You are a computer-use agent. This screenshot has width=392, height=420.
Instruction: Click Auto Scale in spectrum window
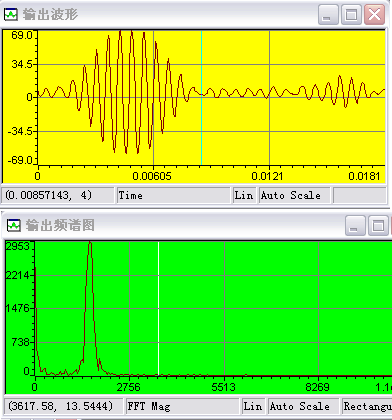[x=303, y=406]
